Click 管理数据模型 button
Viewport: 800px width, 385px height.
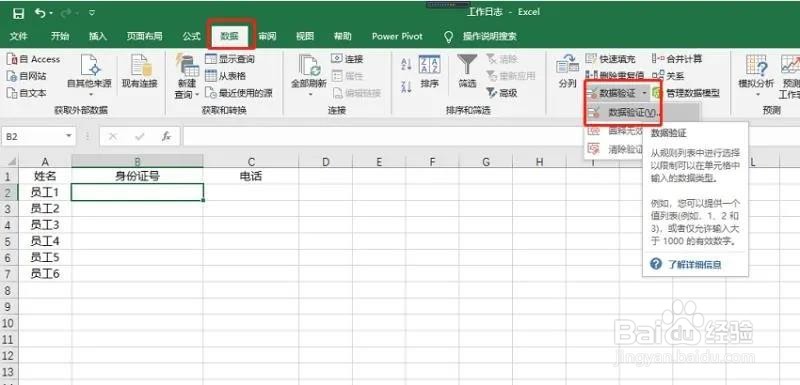686,93
